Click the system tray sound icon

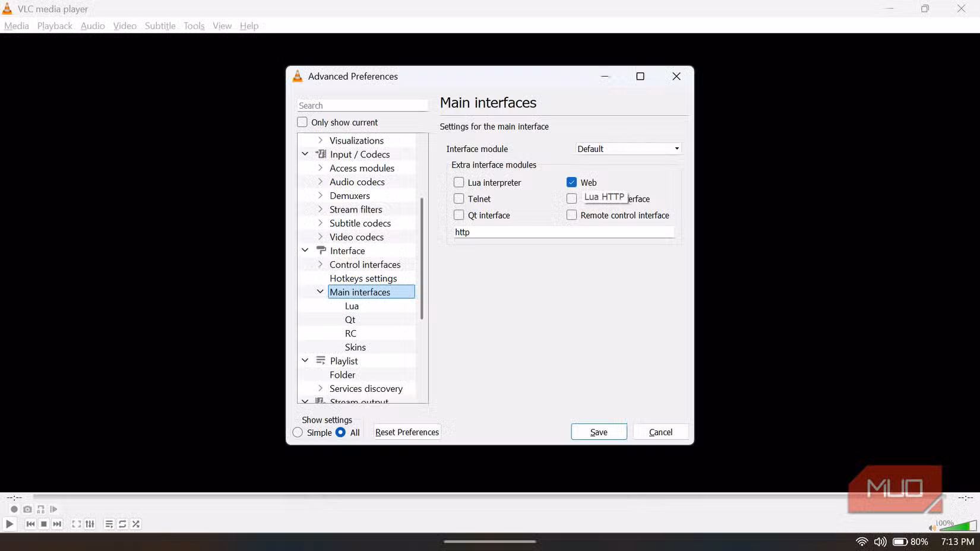point(880,541)
